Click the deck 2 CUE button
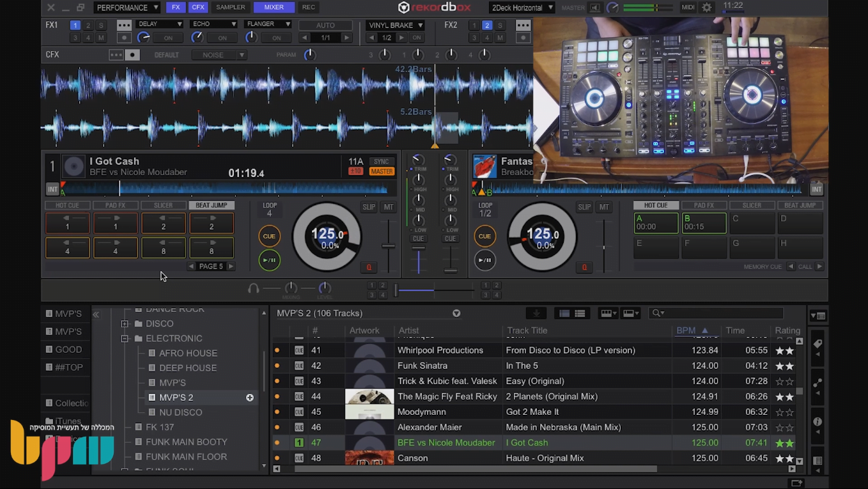The width and height of the screenshot is (868, 489). click(x=484, y=237)
